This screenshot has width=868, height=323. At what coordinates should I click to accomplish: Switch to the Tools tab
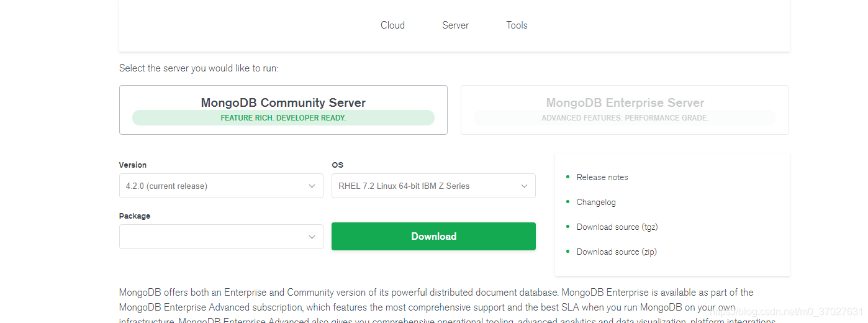pyautogui.click(x=517, y=25)
